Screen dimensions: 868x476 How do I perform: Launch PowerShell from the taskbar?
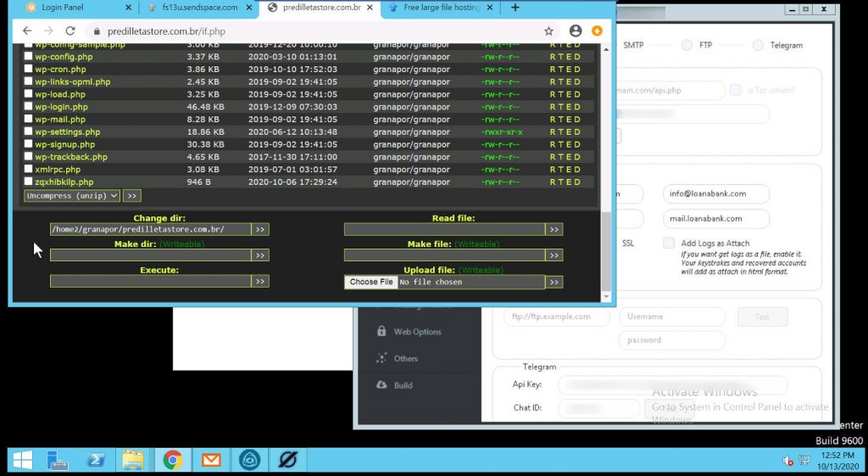(x=97, y=460)
